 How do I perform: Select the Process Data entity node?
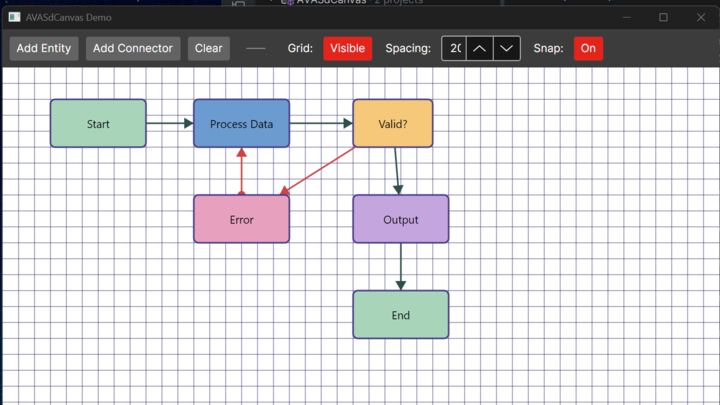click(x=242, y=124)
